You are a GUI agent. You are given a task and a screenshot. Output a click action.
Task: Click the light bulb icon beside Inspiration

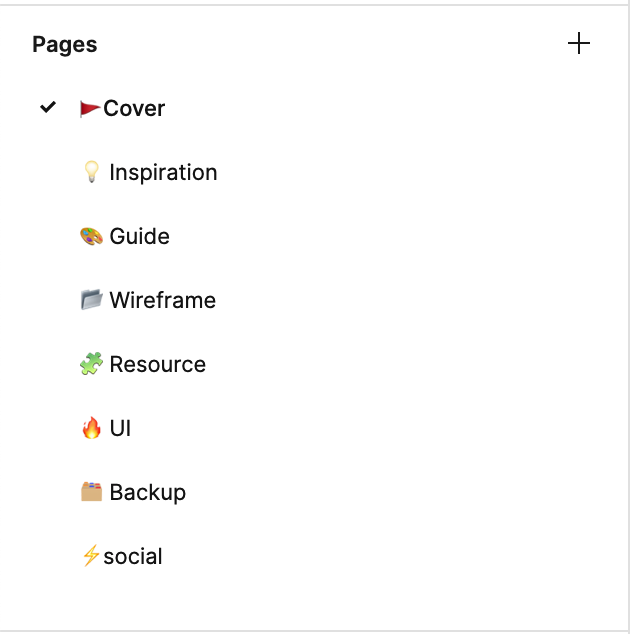point(91,172)
